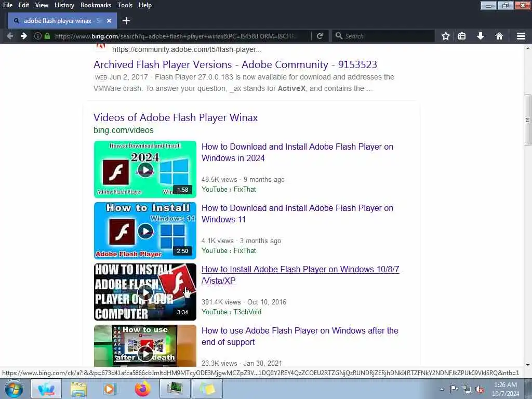Open Flash Player after end of support link
532x399 pixels.
pyautogui.click(x=300, y=336)
